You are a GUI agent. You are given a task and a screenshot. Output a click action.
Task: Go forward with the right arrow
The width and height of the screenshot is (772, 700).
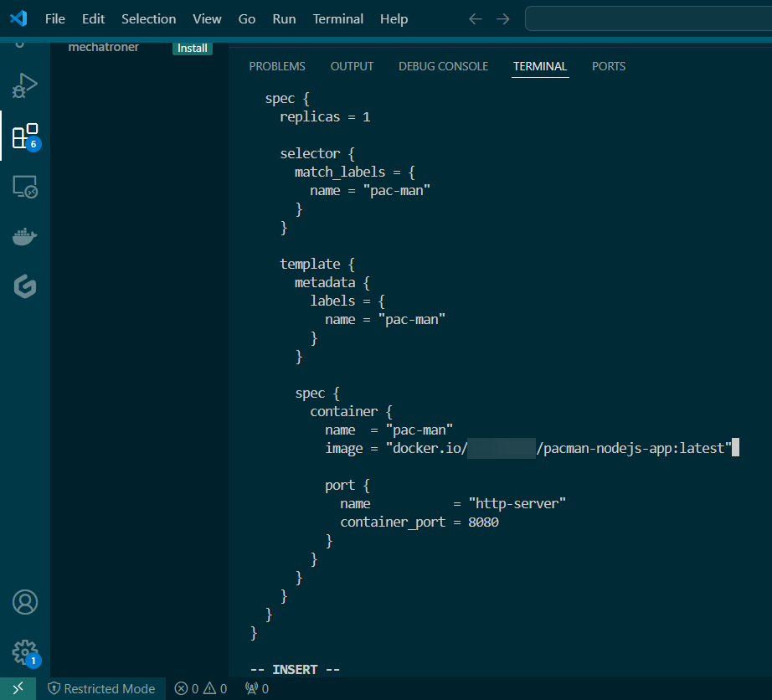pyautogui.click(x=502, y=18)
